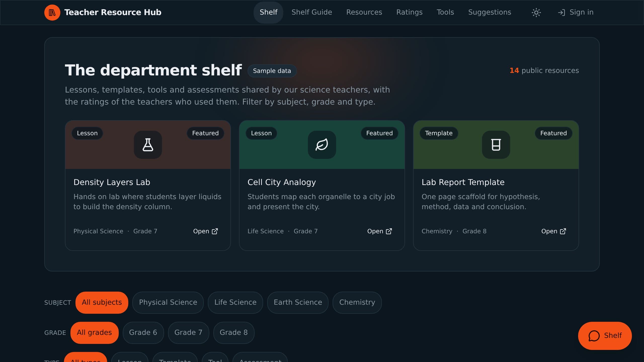Click the Lesson badge on Cell City Analogy
Image resolution: width=644 pixels, height=362 pixels.
pyautogui.click(x=261, y=133)
